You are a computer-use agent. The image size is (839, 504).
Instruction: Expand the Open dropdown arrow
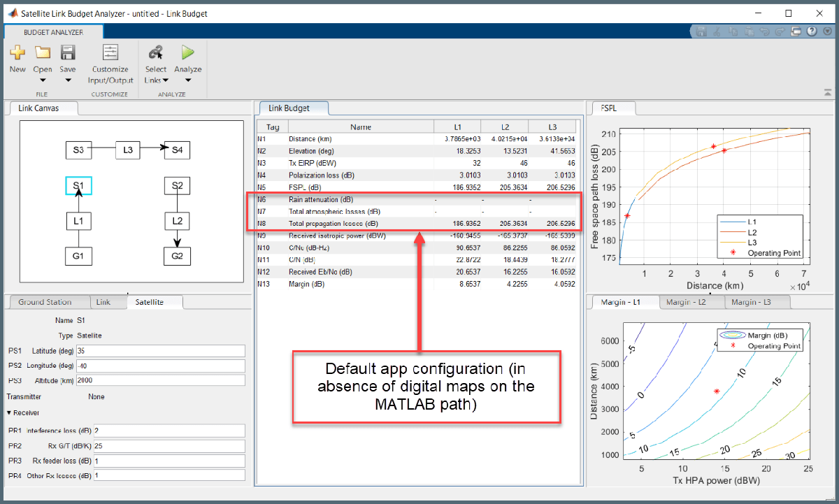pyautogui.click(x=43, y=80)
